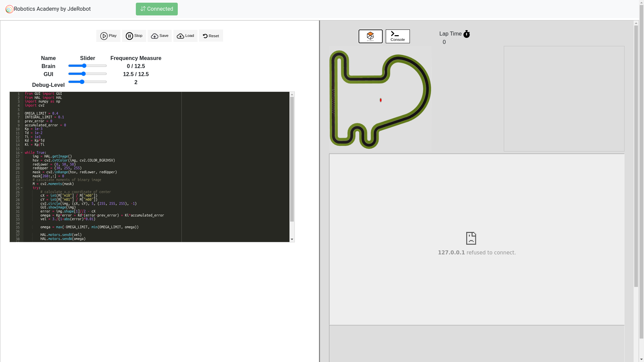This screenshot has height=362, width=644.
Task: Select the Console tab next to Gazebo
Action: (397, 36)
